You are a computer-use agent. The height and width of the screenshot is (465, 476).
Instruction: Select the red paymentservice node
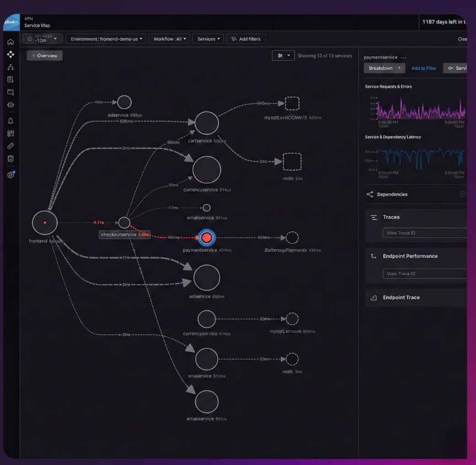pos(207,238)
